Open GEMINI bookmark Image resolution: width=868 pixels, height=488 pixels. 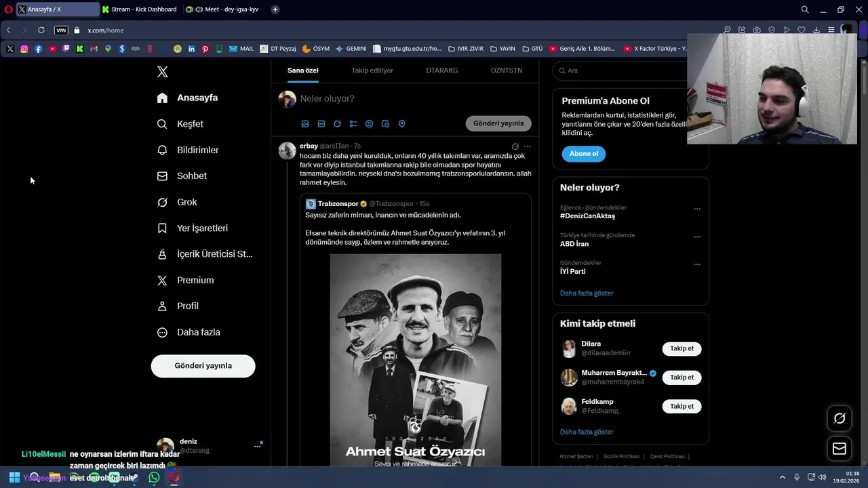pos(351,49)
